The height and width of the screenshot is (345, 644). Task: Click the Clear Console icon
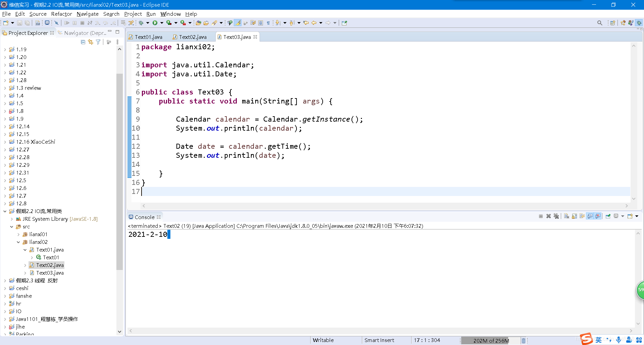567,216
